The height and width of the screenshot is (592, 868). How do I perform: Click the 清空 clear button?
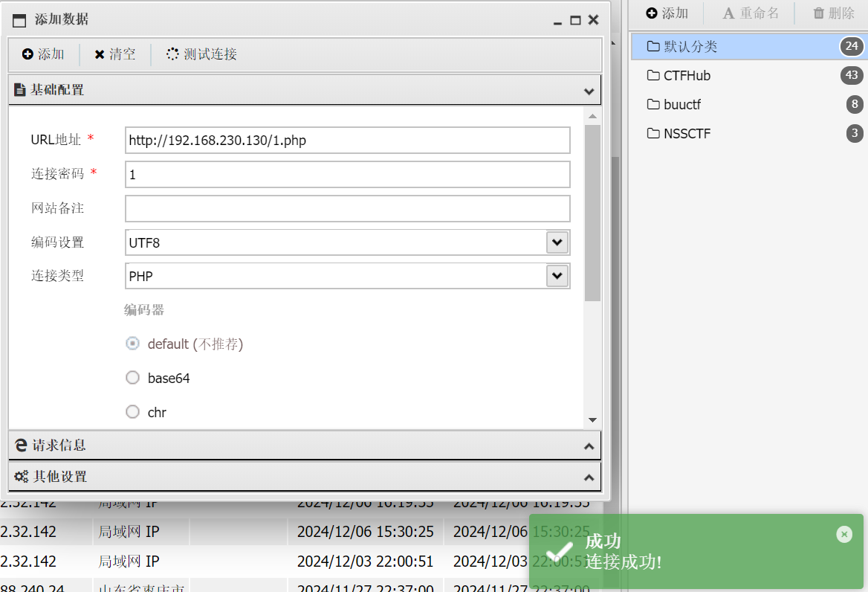(x=114, y=54)
